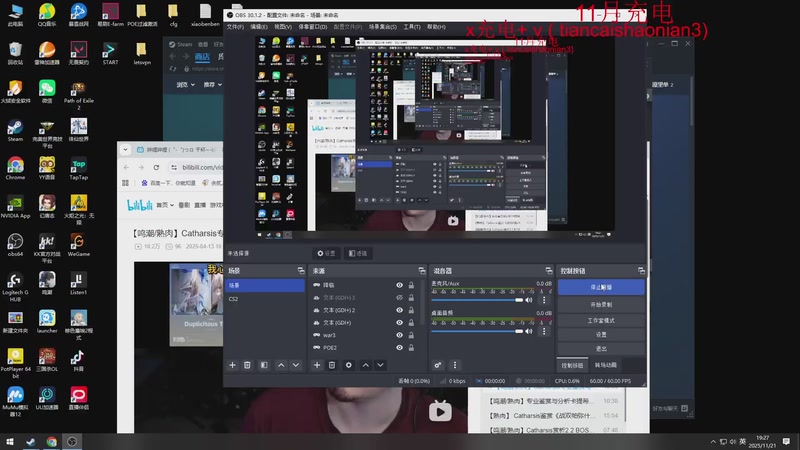Image resolution: width=800 pixels, height=450 pixels.
Task: Open scene filters icon in Scenes panel
Action: (264, 365)
